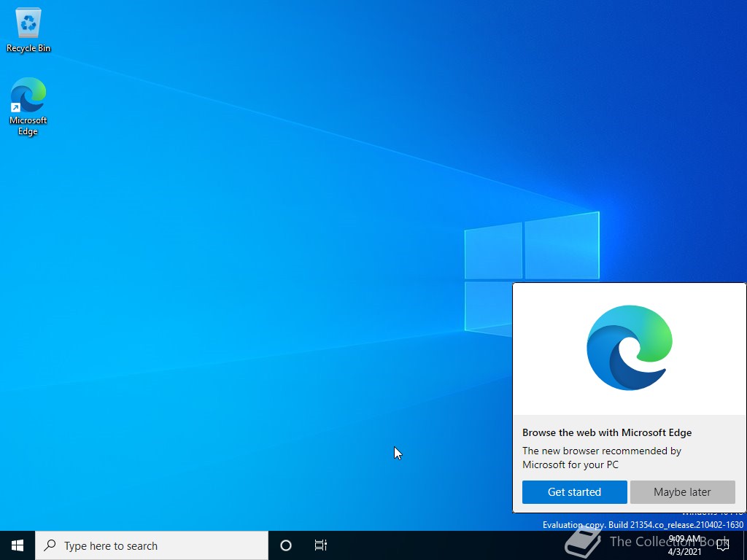Open the Windows Start menu
The width and height of the screenshot is (747, 560).
pyautogui.click(x=18, y=545)
